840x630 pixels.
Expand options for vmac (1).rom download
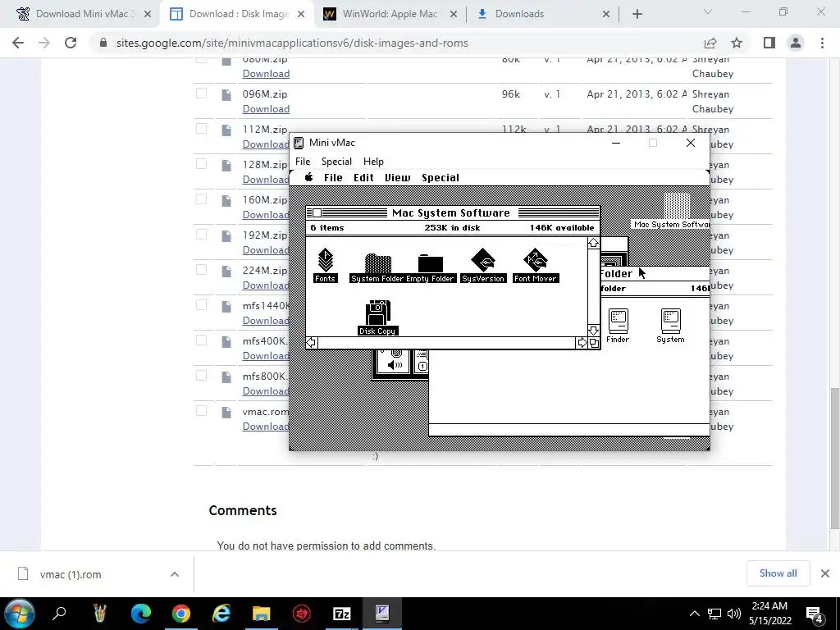pos(175,574)
